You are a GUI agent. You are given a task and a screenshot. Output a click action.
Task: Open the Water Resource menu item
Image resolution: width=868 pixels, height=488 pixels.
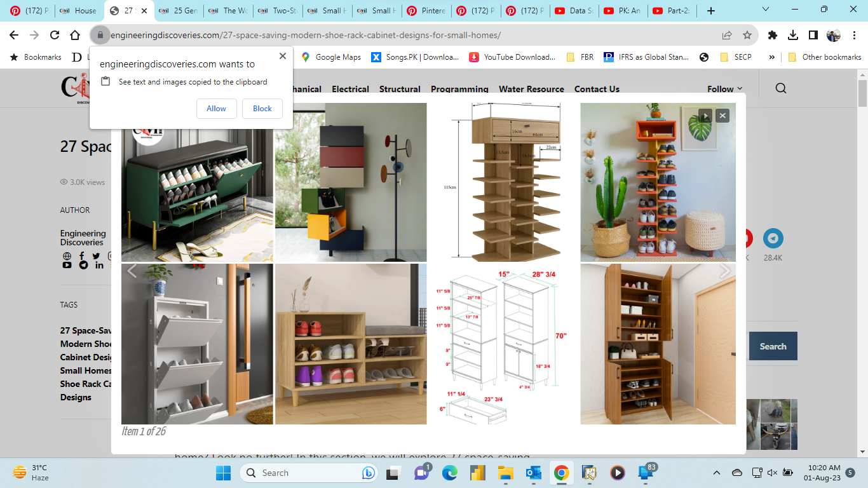531,89
